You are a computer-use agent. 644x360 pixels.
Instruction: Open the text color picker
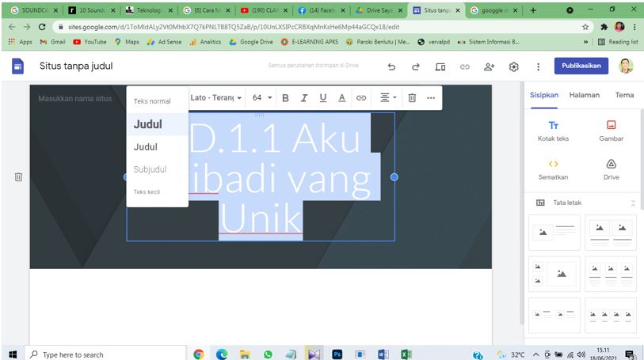coord(341,97)
